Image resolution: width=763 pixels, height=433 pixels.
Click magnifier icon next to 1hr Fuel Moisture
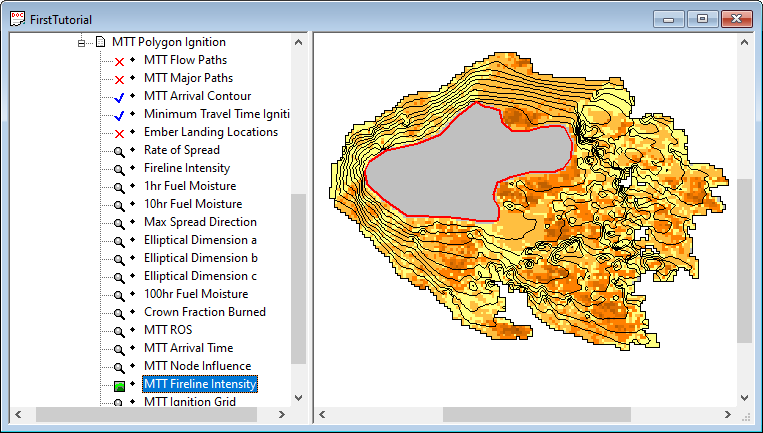click(x=119, y=187)
